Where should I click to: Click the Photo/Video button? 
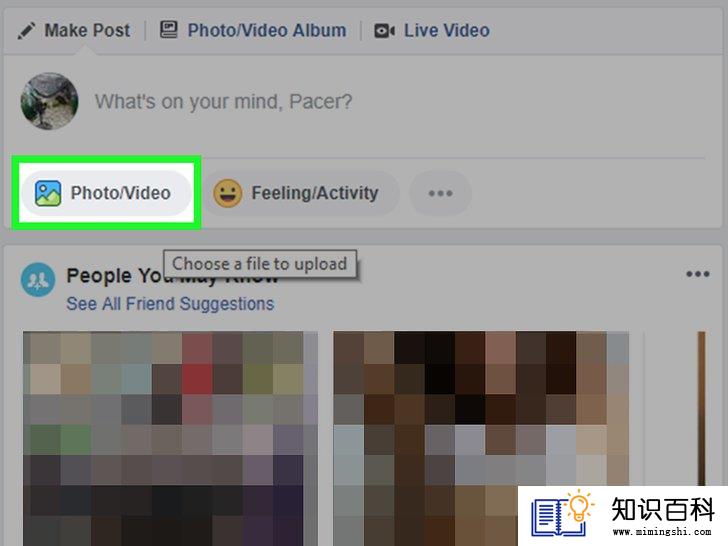(106, 193)
